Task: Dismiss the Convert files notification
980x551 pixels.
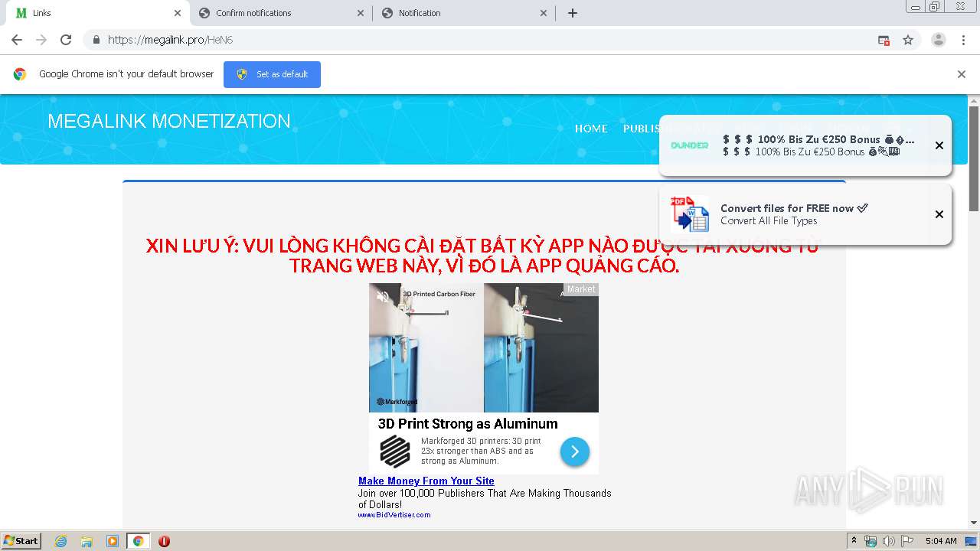Action: coord(939,214)
